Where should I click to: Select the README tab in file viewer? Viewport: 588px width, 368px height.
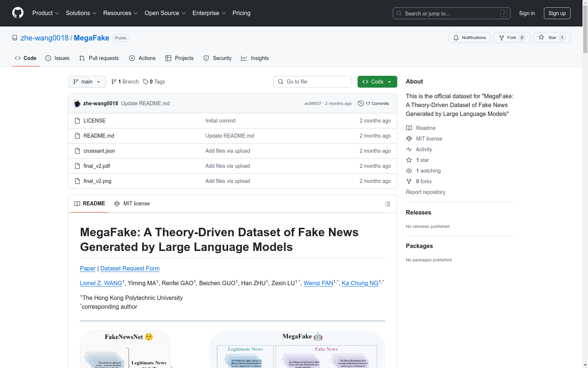pos(90,204)
